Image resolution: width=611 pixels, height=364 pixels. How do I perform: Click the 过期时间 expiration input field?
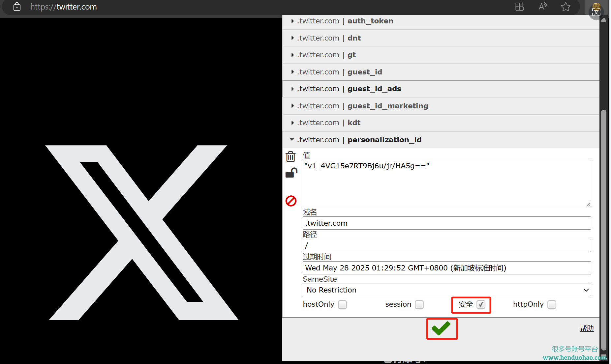point(447,268)
